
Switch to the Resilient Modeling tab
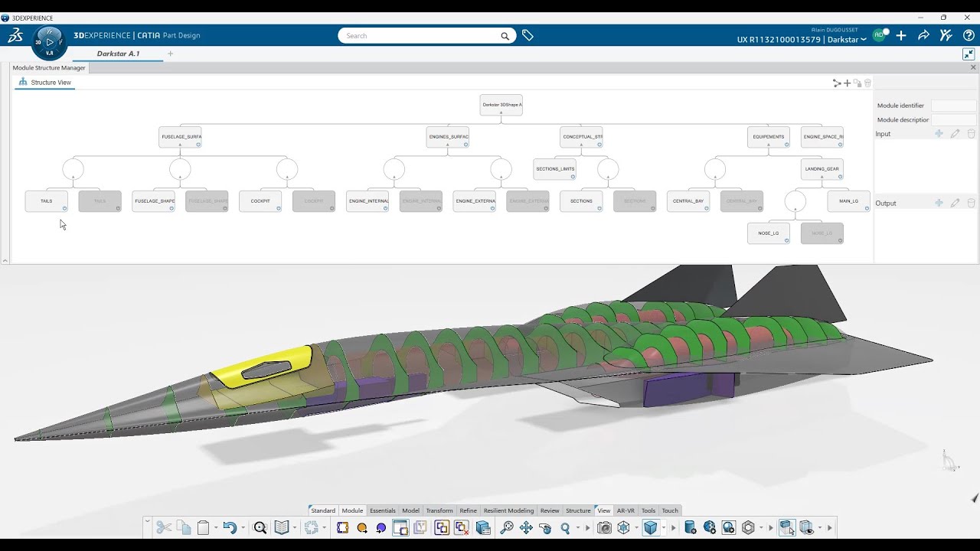point(508,510)
